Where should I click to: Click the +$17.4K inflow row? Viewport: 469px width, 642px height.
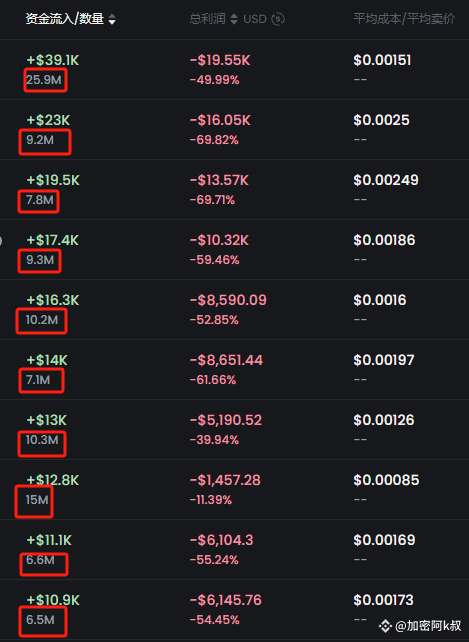pyautogui.click(x=234, y=250)
